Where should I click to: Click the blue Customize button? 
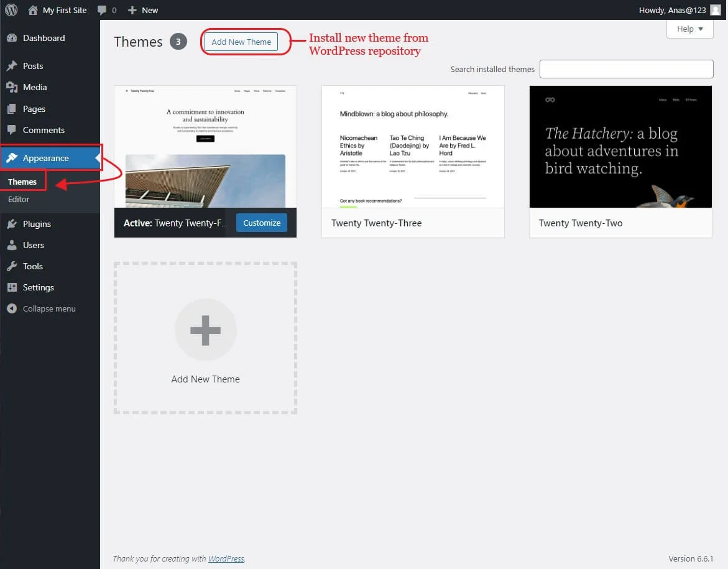pos(262,223)
